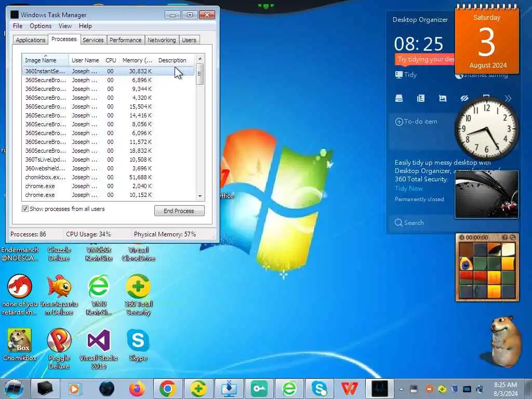Select chrome.exe row using 2,040 K
The image size is (532, 399).
click(109, 186)
